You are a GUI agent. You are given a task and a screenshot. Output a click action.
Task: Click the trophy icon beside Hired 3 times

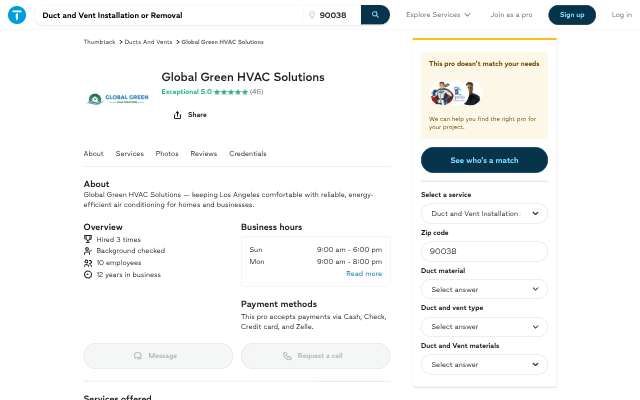pos(88,239)
